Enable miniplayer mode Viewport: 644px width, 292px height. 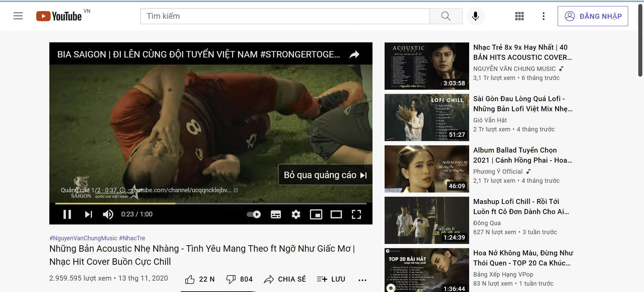click(316, 214)
